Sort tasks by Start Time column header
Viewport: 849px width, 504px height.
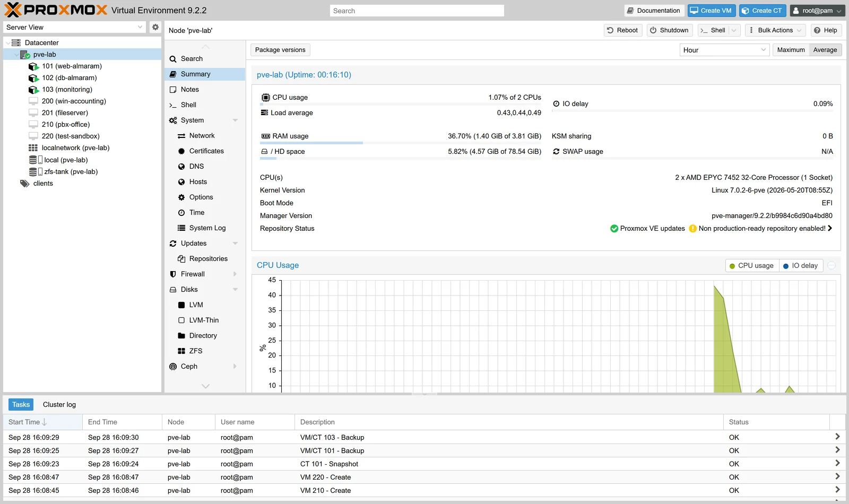tap(42, 422)
